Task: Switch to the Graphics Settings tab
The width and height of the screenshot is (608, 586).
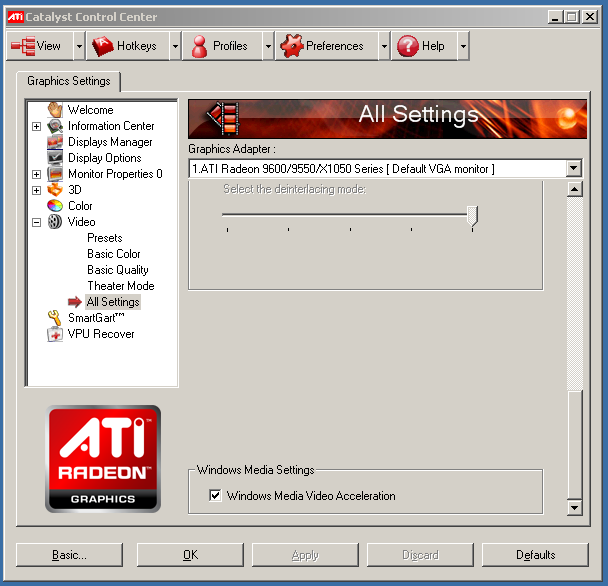Action: coord(69,81)
